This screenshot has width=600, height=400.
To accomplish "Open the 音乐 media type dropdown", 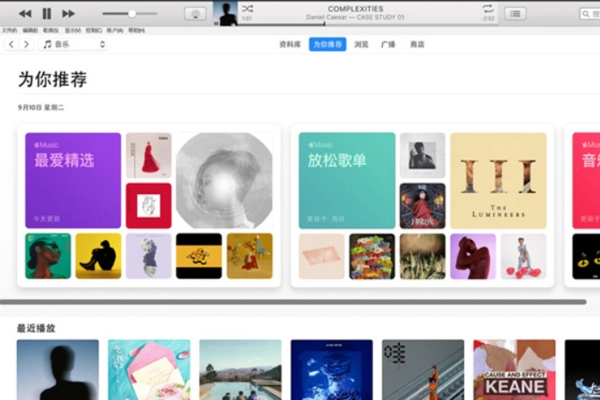I will click(x=72, y=44).
